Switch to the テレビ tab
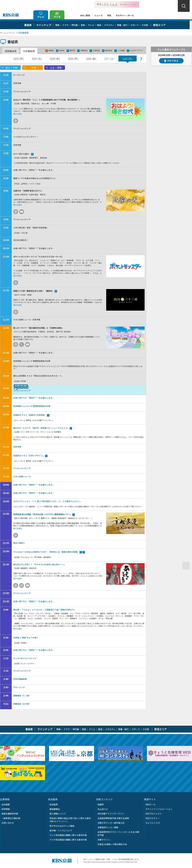 [41, 15]
